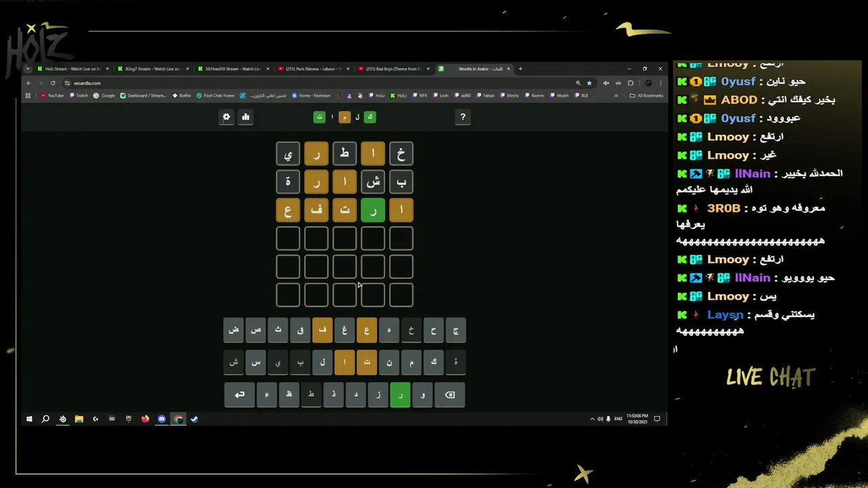Tap the ث key on keyboard
Viewport: 868px width, 488px height.
click(x=278, y=330)
